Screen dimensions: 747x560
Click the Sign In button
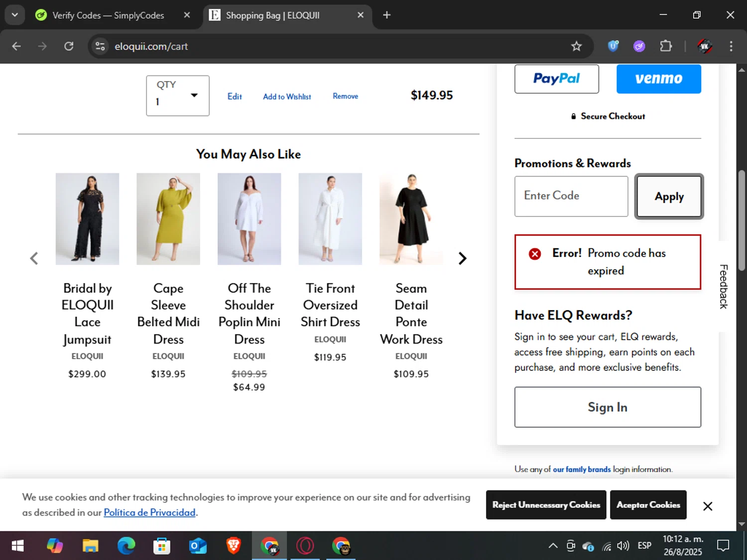coord(608,407)
